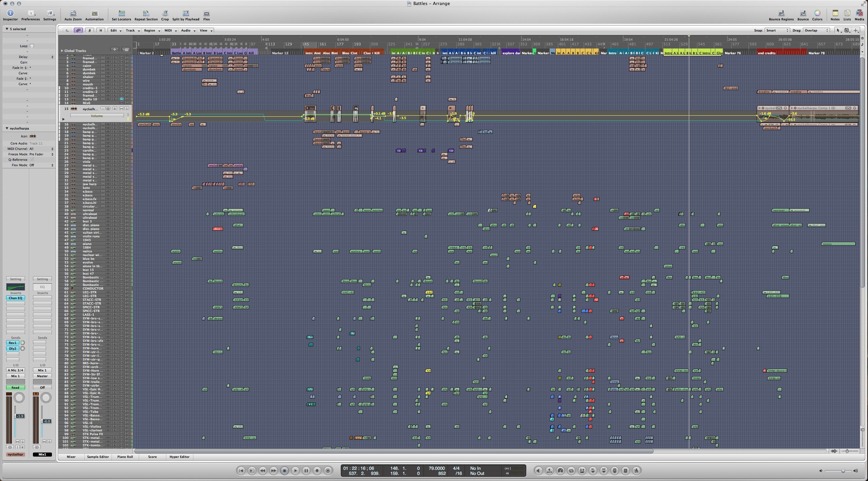The height and width of the screenshot is (481, 868).
Task: Mute the nyckelhar channel strip
Action: pyautogui.click(x=17, y=442)
